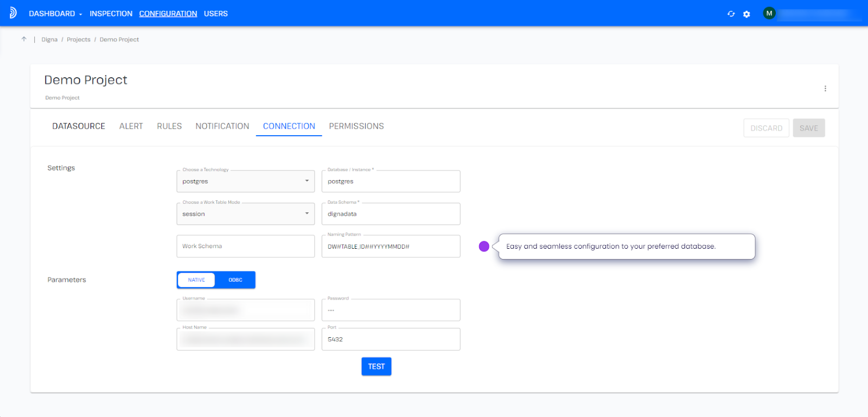Click the purple tooltip marker dot

click(484, 247)
